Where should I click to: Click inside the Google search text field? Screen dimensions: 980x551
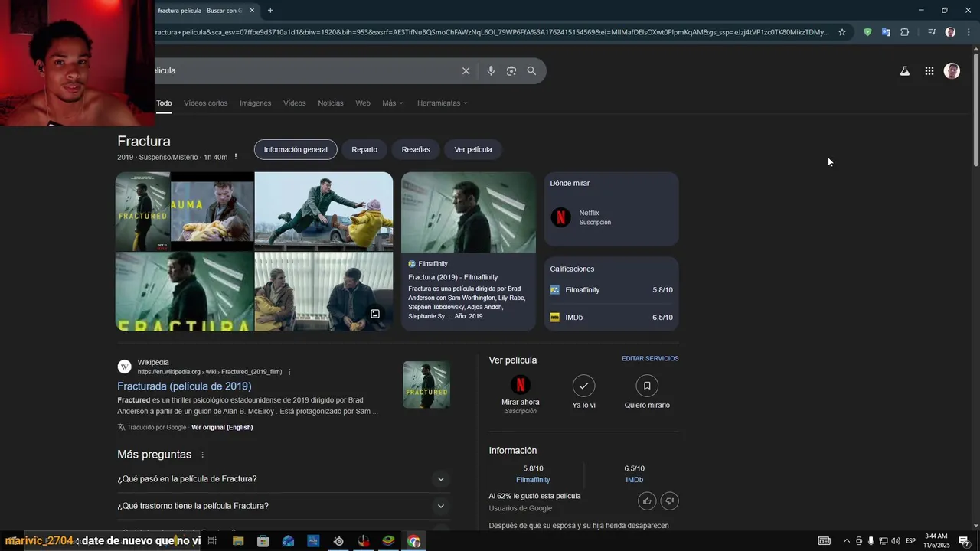[306, 71]
